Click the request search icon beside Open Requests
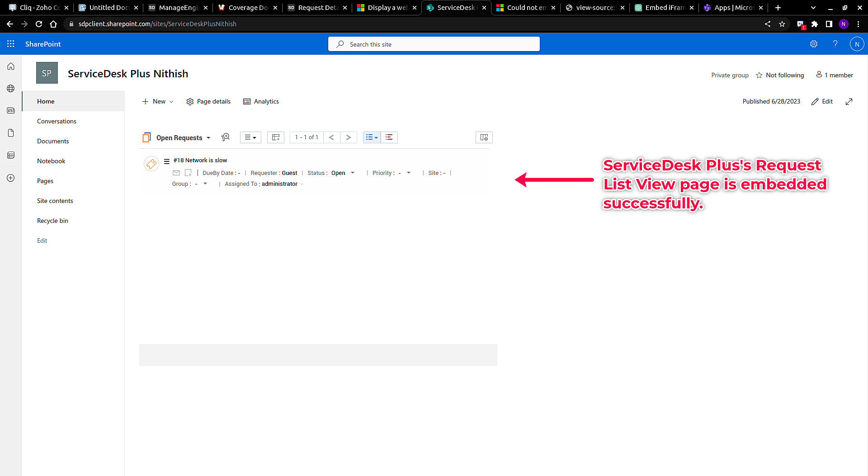 226,137
